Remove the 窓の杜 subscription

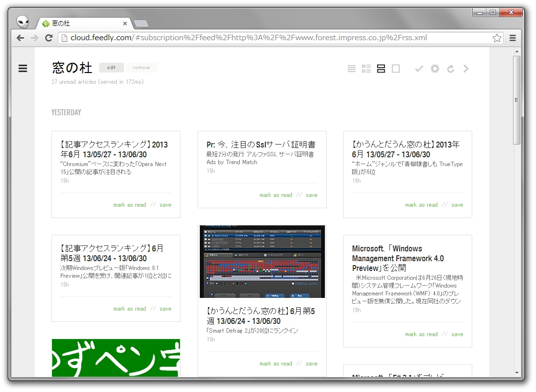(x=142, y=68)
